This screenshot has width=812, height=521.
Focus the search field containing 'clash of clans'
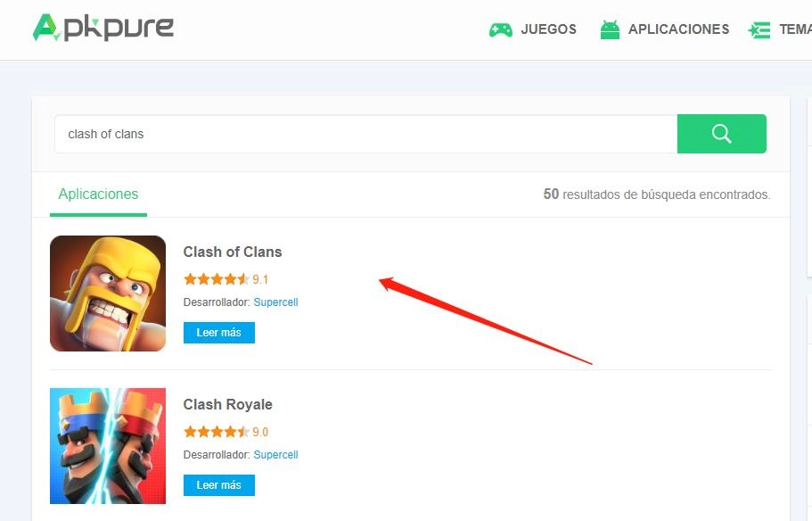[x=365, y=134]
